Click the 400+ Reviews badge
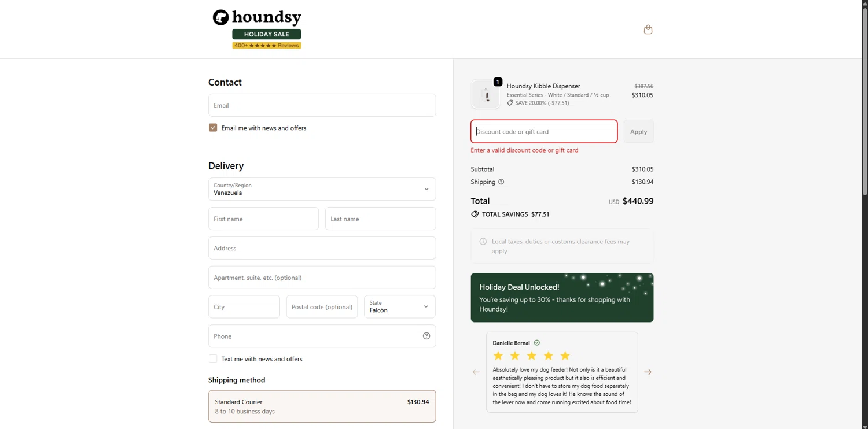 [x=267, y=45]
